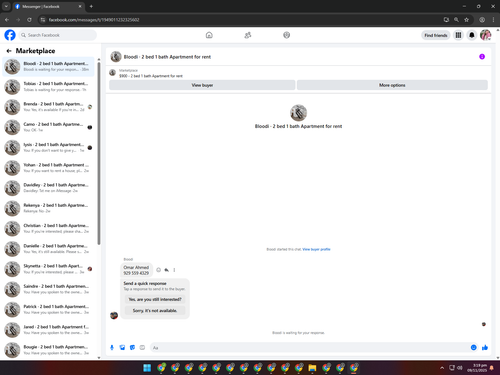Open a new Chrome tab with plus
Screen dimensions: 500x375
pyautogui.click(x=91, y=6)
